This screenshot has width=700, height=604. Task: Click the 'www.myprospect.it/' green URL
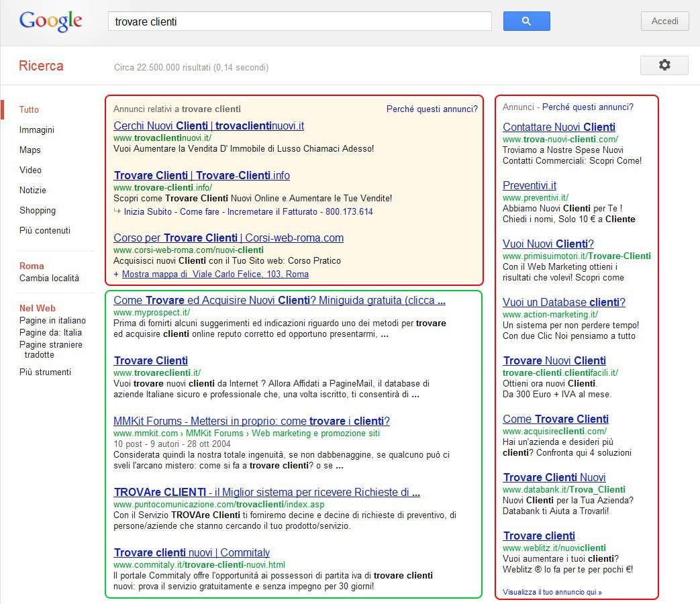[152, 313]
